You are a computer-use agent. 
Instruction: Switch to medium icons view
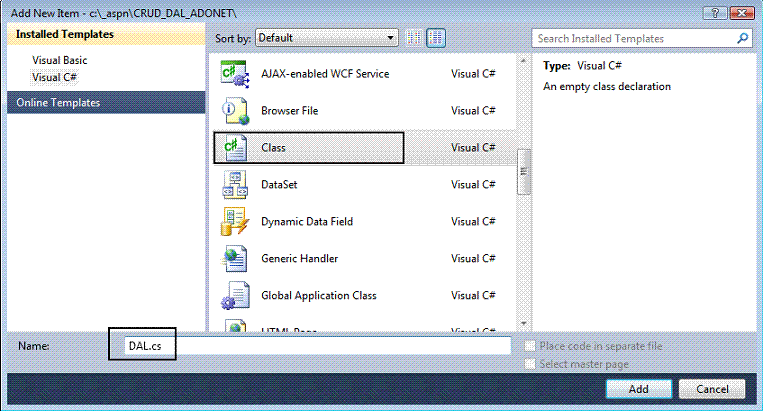coord(436,38)
